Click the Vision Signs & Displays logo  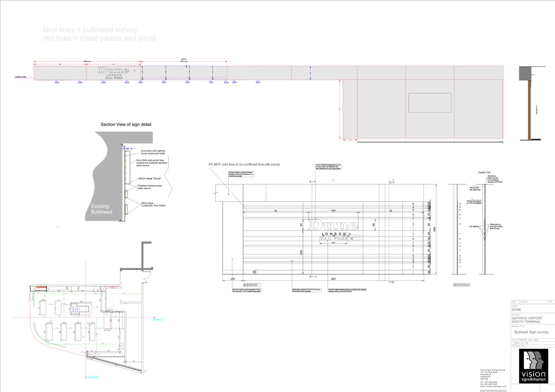(x=533, y=366)
